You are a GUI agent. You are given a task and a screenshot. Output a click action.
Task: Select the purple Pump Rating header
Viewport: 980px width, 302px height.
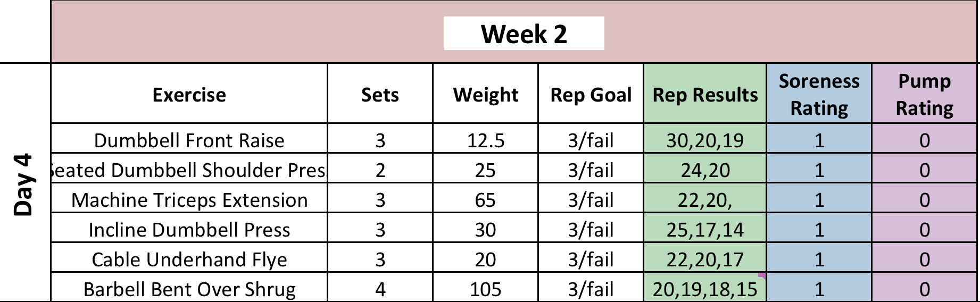coord(924,95)
